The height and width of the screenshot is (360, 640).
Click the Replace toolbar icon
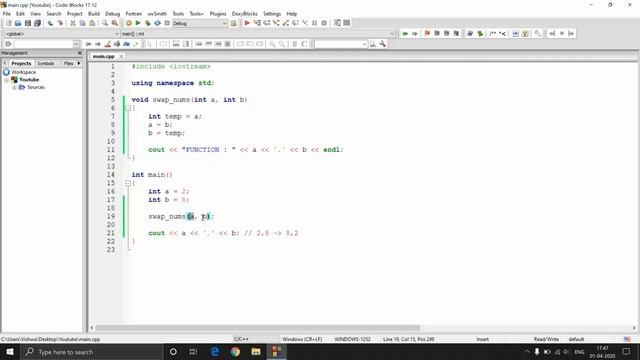tap(115, 23)
